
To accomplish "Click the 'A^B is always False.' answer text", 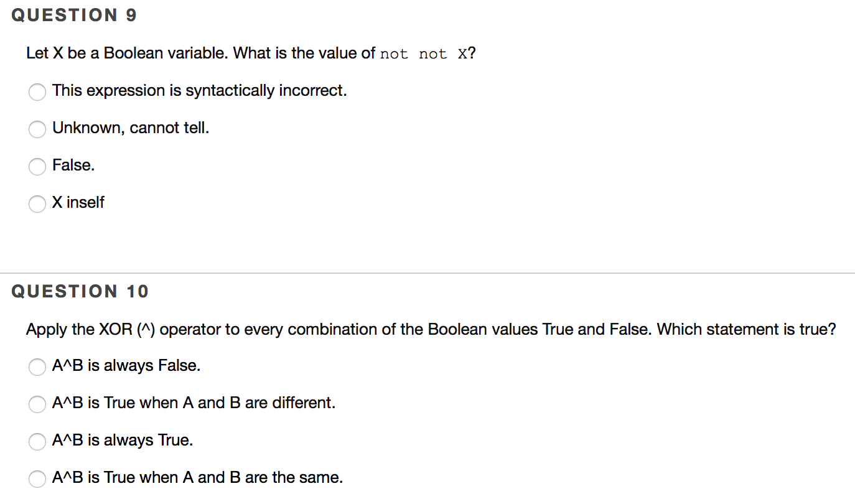I will [126, 366].
